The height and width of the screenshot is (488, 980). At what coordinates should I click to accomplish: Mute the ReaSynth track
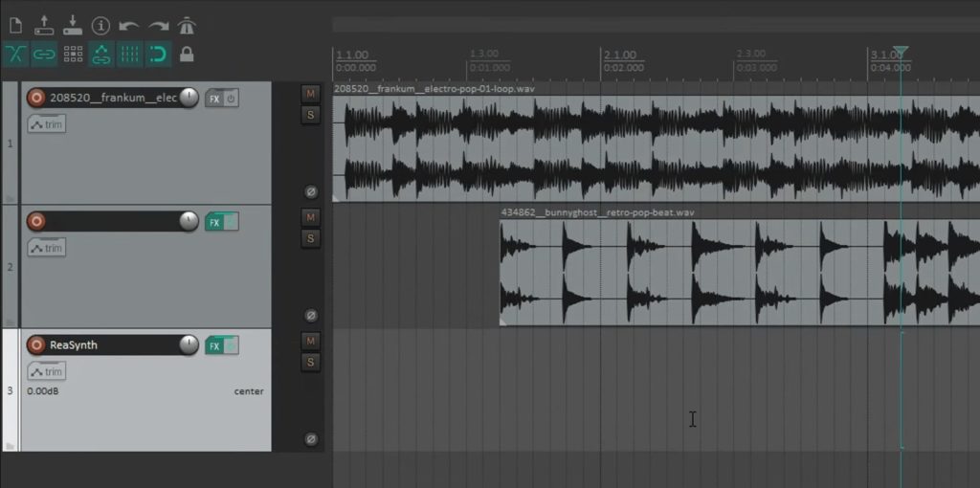pos(311,342)
